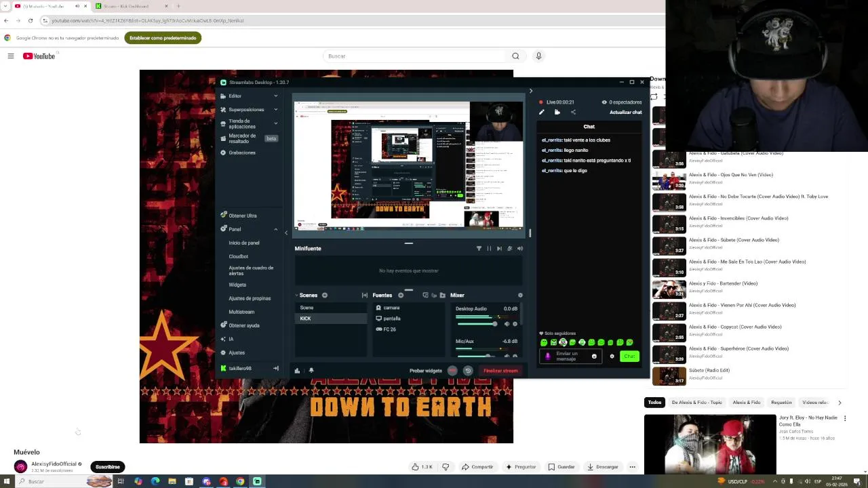This screenshot has width=868, height=488.
Task: Click the add folder icon in Fuentes
Action: (443, 295)
